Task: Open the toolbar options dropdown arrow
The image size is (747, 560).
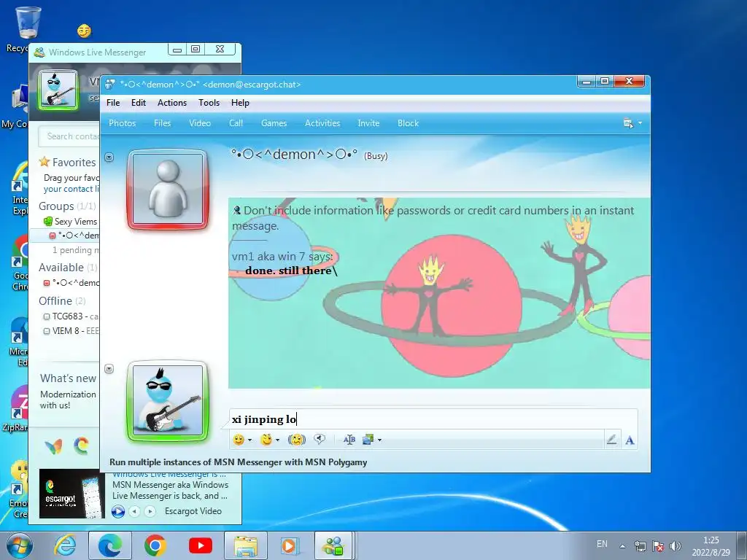Action: (x=640, y=123)
